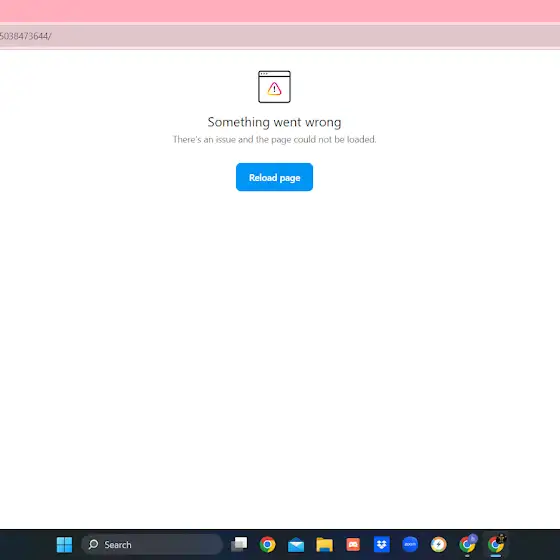Open the lightning bolt circle app icon
This screenshot has height=560, width=560.
[439, 545]
